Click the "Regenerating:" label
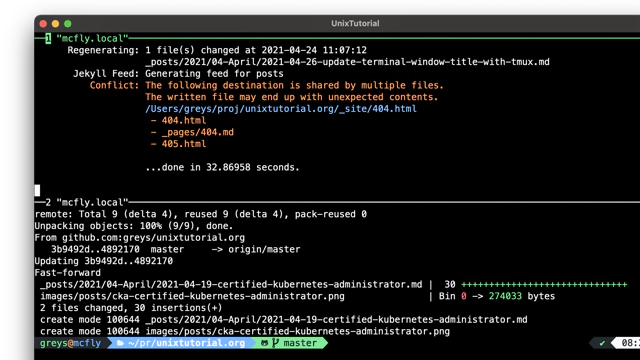This screenshot has width=640, height=360. [103, 50]
